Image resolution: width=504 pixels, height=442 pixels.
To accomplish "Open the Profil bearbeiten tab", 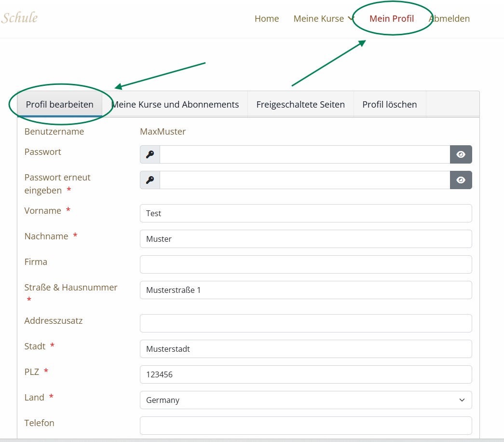I will (60, 105).
